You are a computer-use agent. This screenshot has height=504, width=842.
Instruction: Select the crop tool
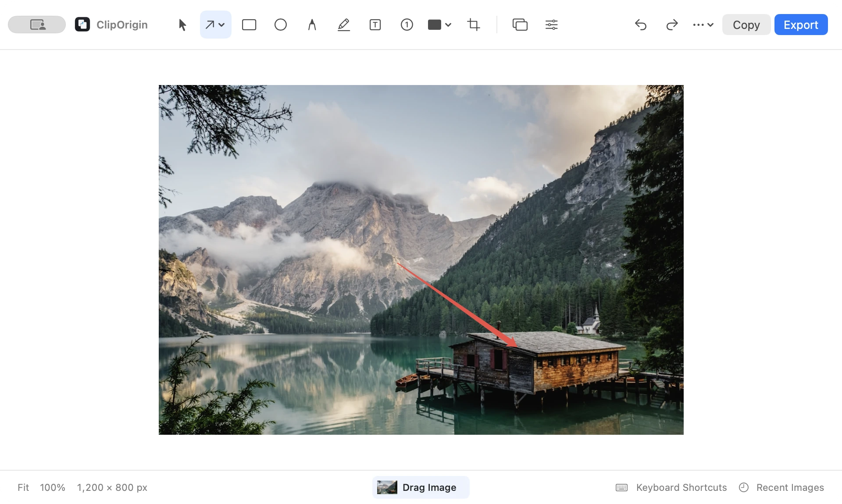[x=474, y=25]
